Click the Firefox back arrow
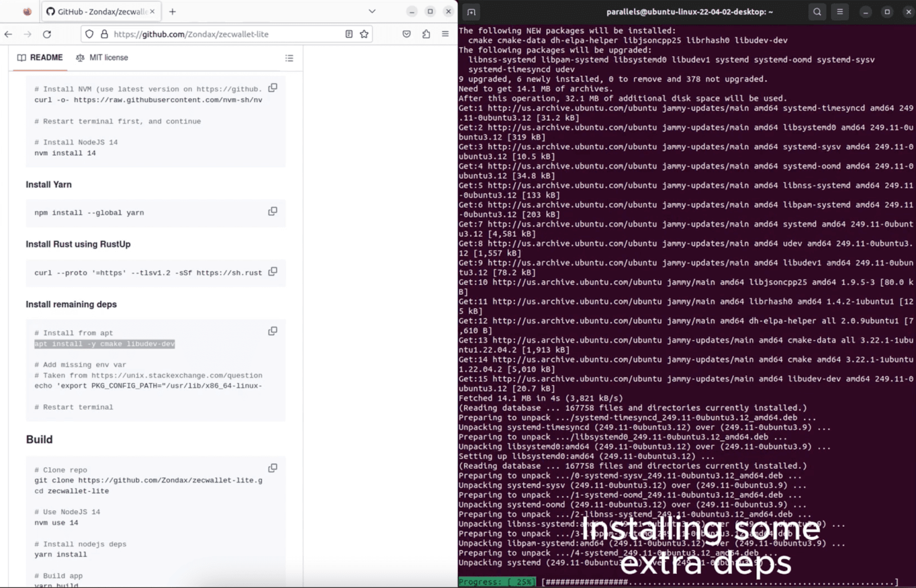The height and width of the screenshot is (588, 916). pos(8,34)
